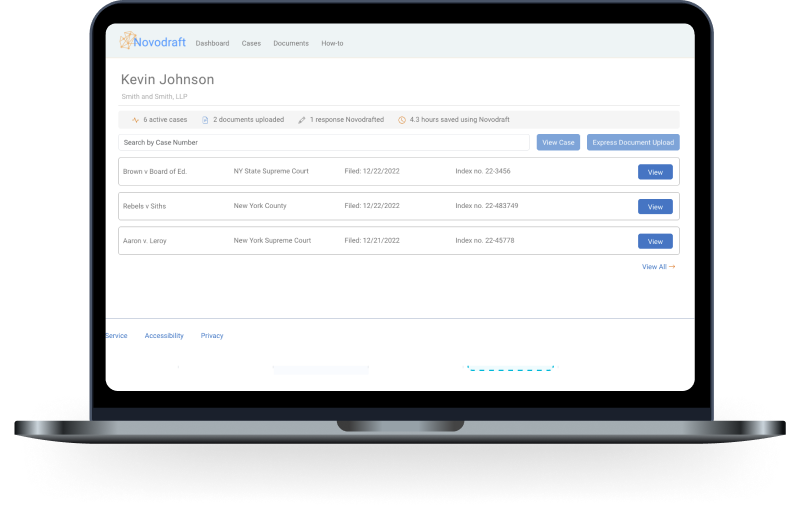Click the Kevin Johnson heading

tap(168, 80)
